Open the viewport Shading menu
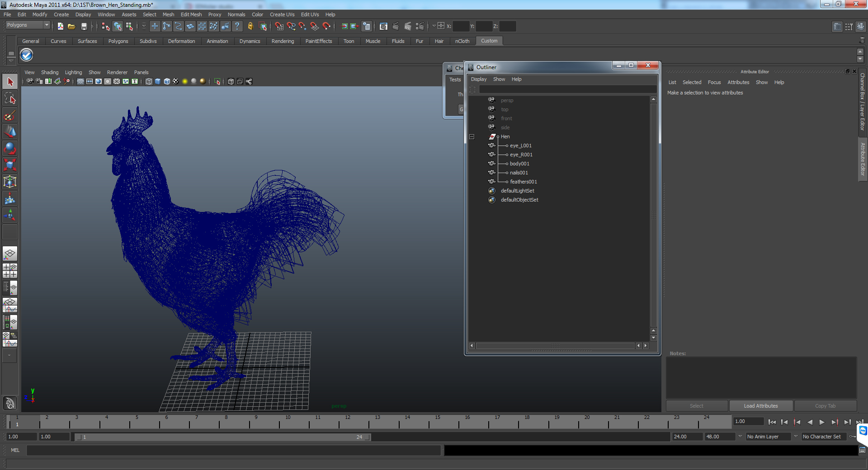 (50, 72)
